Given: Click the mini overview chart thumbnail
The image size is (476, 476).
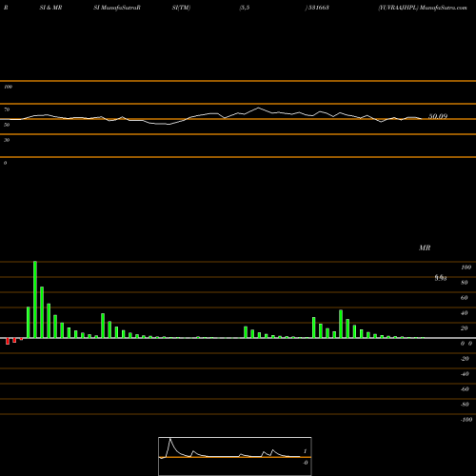Looking at the screenshot, I should [235, 456].
